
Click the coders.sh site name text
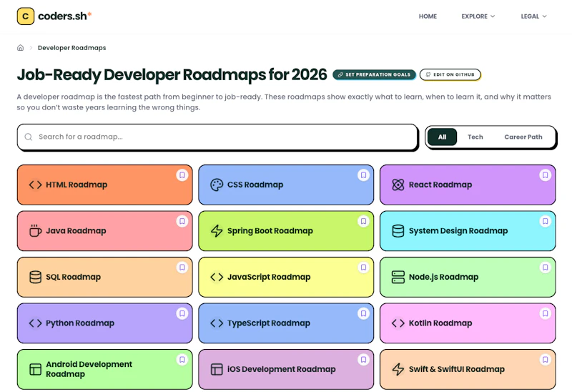[x=62, y=16]
